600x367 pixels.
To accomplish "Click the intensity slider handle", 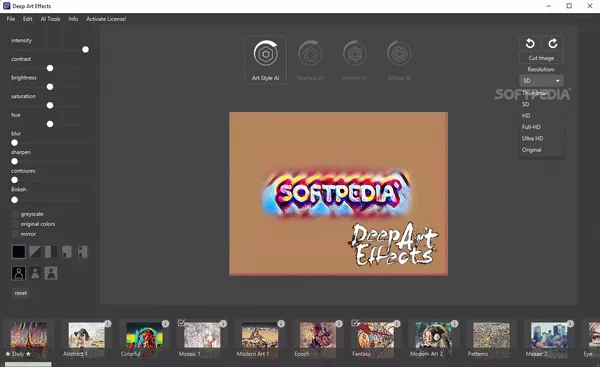I will point(85,49).
